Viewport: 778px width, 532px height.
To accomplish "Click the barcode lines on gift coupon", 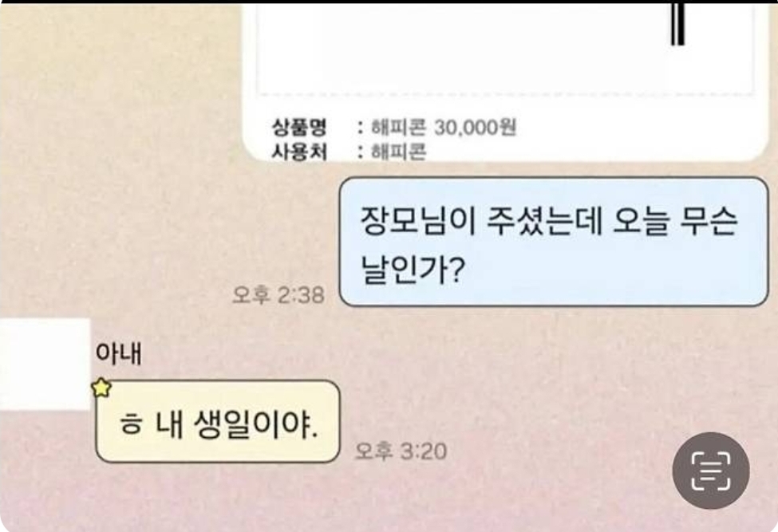I will tap(677, 24).
